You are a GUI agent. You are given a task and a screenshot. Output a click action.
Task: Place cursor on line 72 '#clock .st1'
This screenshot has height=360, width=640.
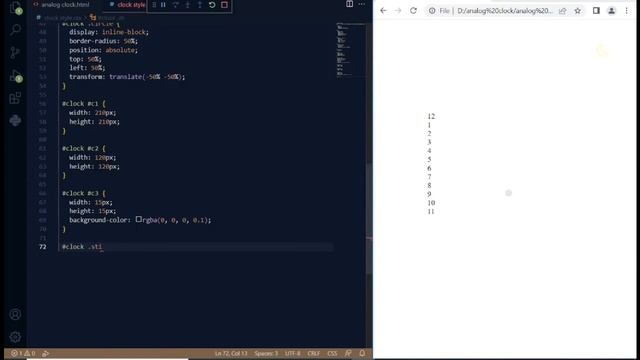click(x=82, y=247)
